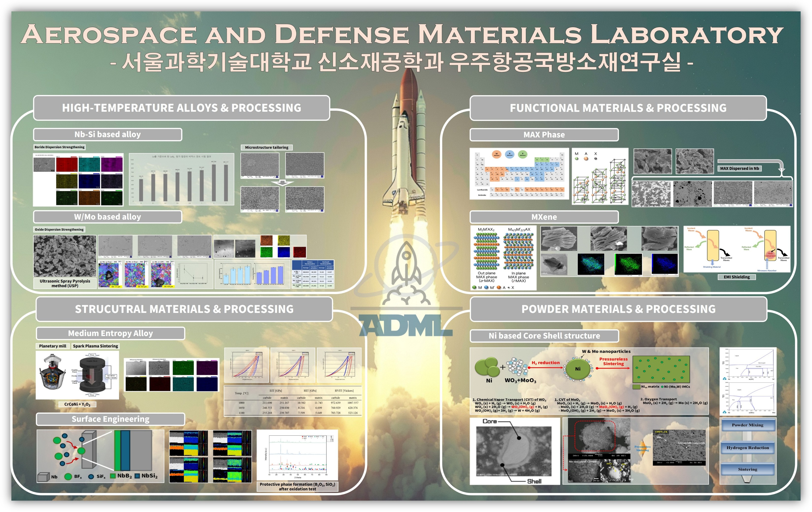Click the Hydrogen Reduction flow box
The width and height of the screenshot is (812, 512).
(x=748, y=448)
